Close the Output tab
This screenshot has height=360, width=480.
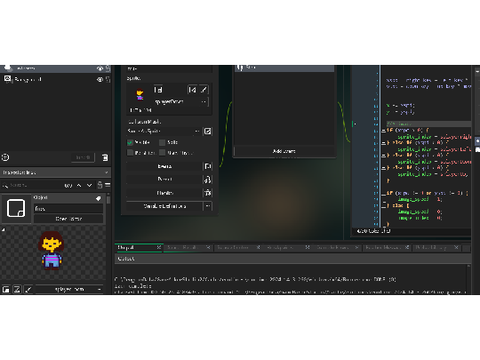coord(159,247)
